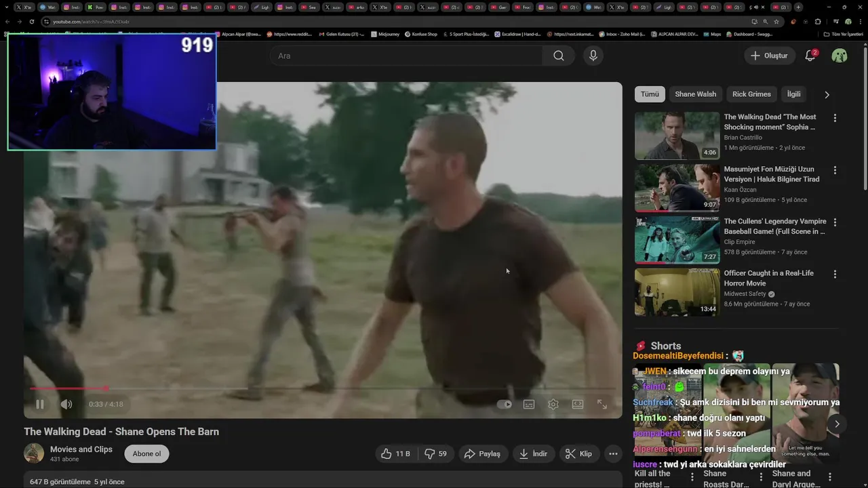Image resolution: width=868 pixels, height=488 pixels.
Task: Select the Tümü filter chip
Action: tap(650, 94)
